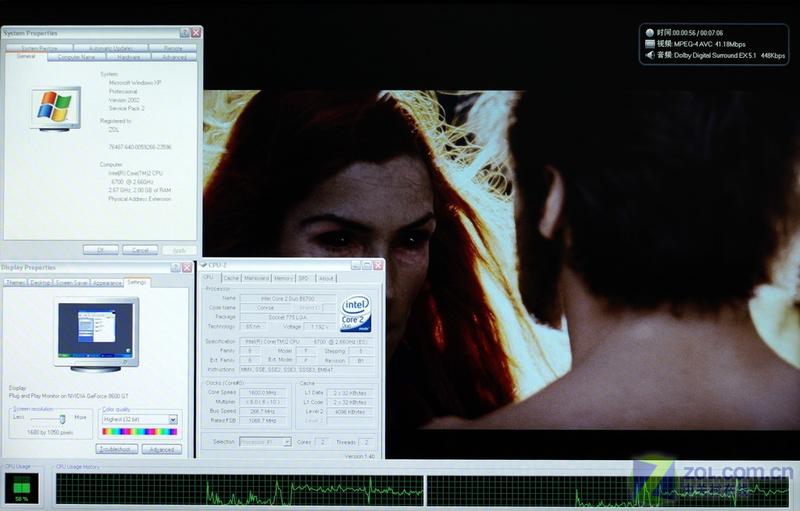Click the Intel Core 2 Duo logo in CPU-Z
This screenshot has width=800, height=511.
356,313
